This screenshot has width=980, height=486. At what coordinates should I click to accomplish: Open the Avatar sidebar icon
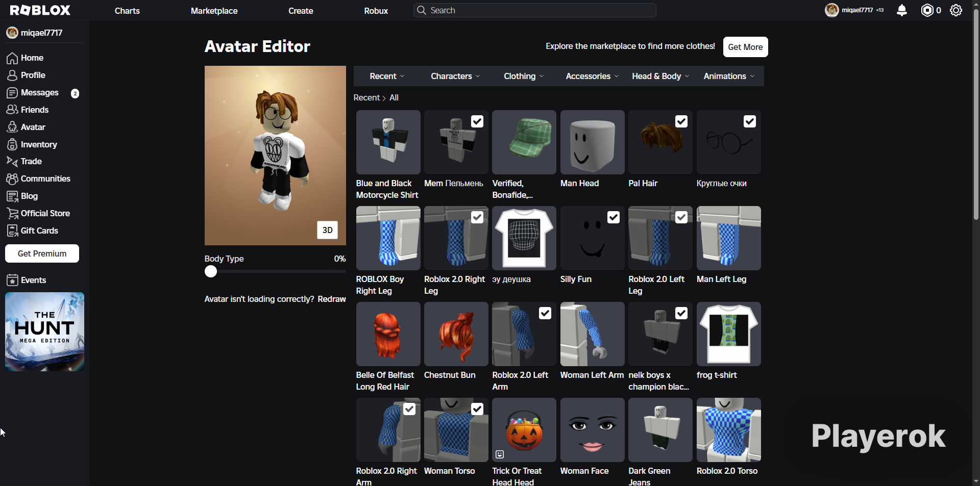pos(12,127)
